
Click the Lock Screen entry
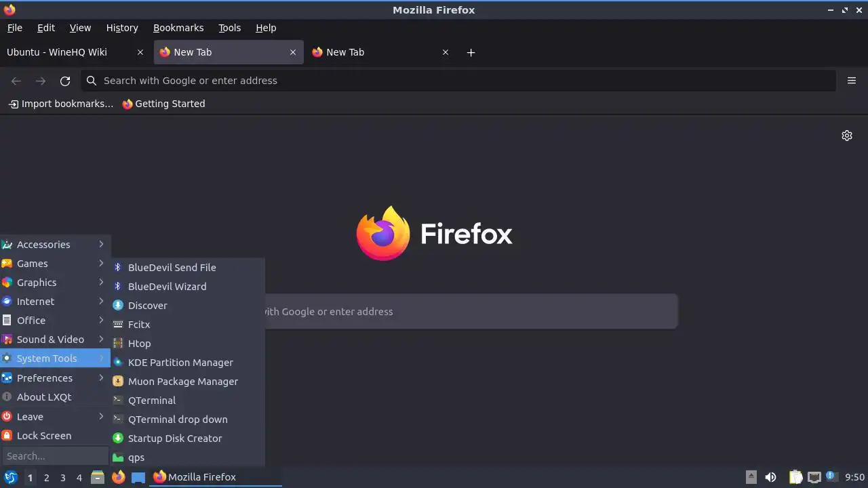(55, 436)
